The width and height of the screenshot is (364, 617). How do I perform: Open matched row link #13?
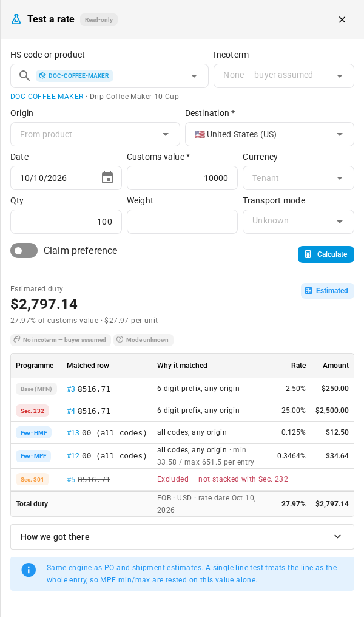(x=73, y=433)
